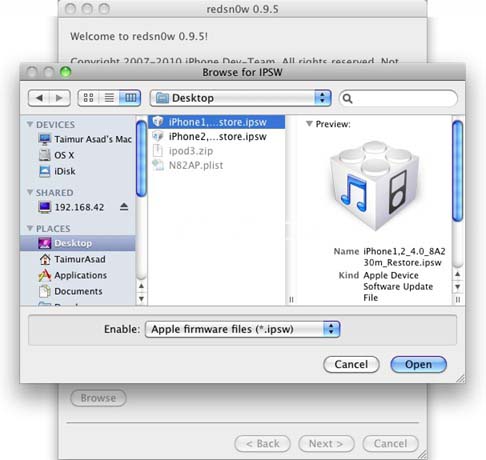Image resolution: width=486 pixels, height=460 pixels.
Task: Switch to list view mode
Action: point(109,98)
